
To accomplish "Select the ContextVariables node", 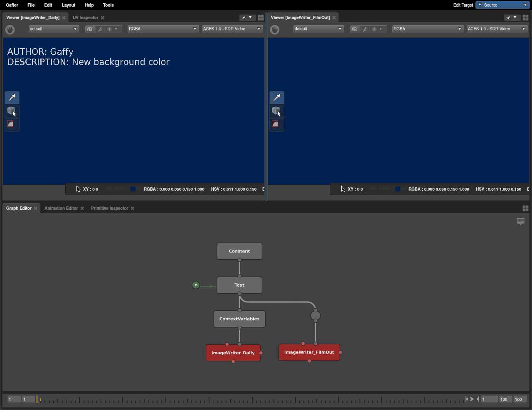I will (x=239, y=319).
